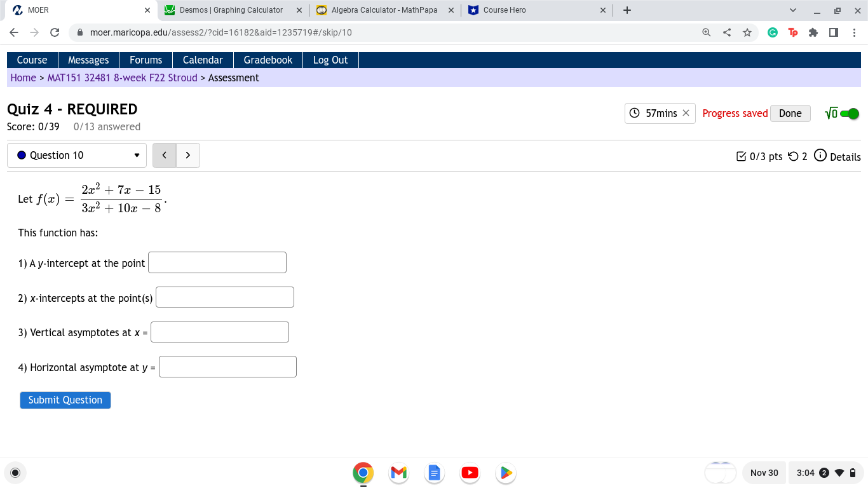Open the Extensions puzzle menu
The width and height of the screenshot is (868, 488).
pos(813,32)
